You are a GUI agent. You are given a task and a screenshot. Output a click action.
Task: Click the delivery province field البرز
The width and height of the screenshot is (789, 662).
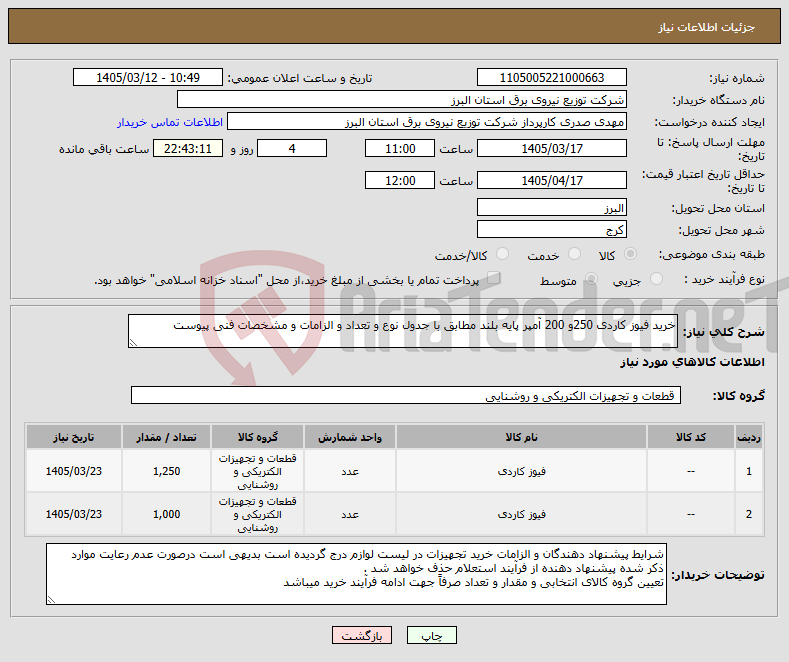(x=551, y=207)
